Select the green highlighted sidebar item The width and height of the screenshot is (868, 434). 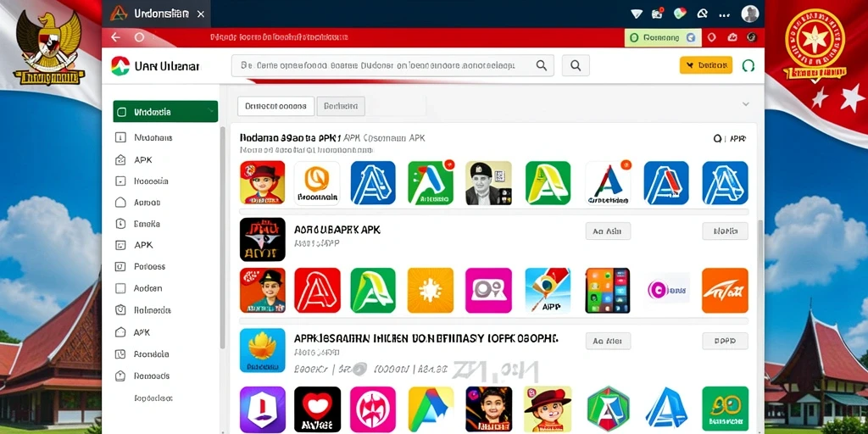(165, 111)
